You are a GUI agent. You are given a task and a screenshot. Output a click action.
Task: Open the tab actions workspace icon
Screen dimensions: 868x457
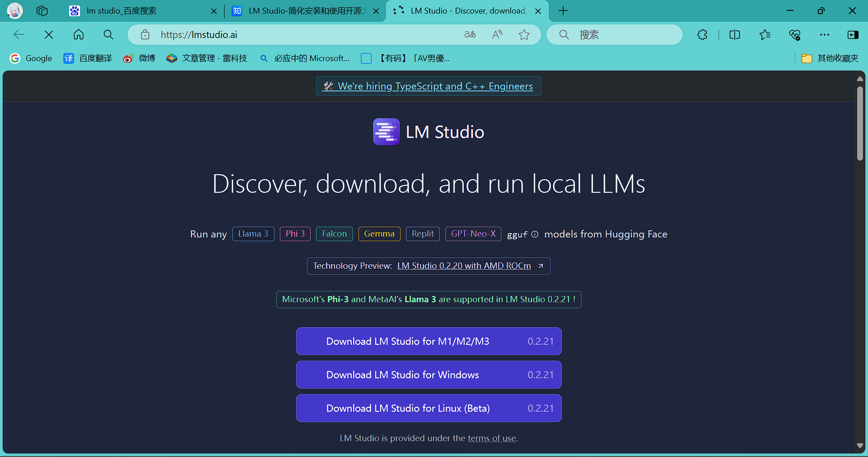pos(42,11)
